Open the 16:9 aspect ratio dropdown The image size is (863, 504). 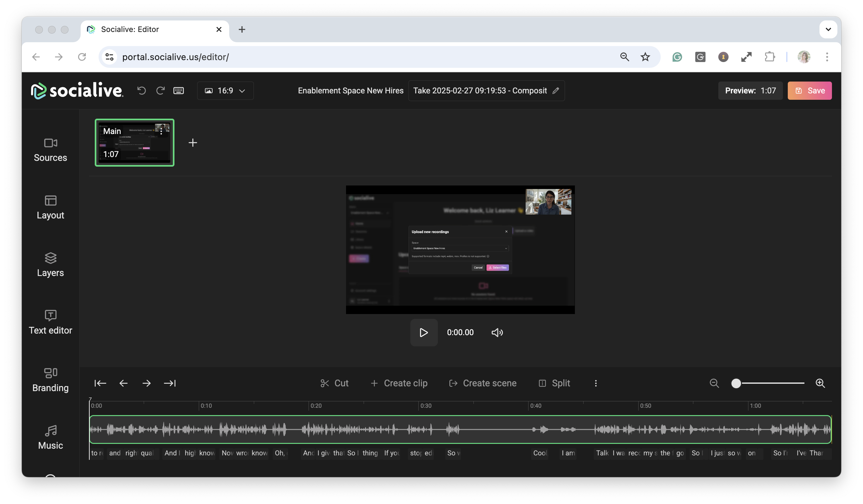click(225, 91)
